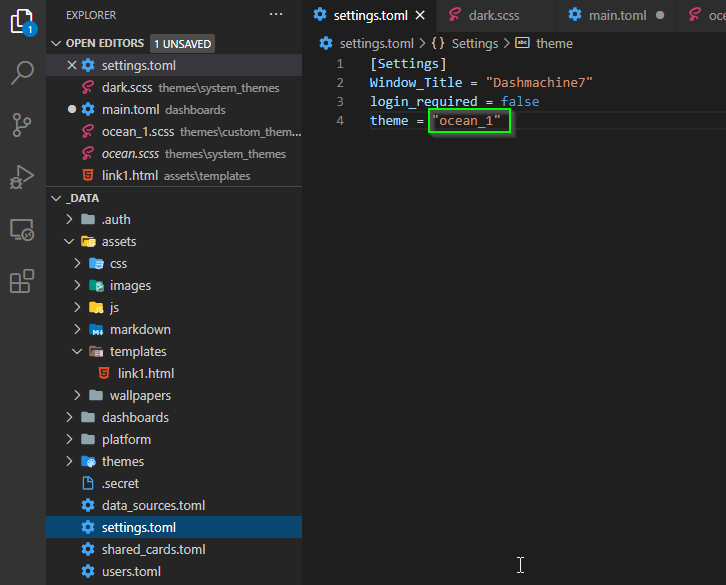This screenshot has width=726, height=585.
Task: Expand the dashboards folder
Action: (x=69, y=417)
